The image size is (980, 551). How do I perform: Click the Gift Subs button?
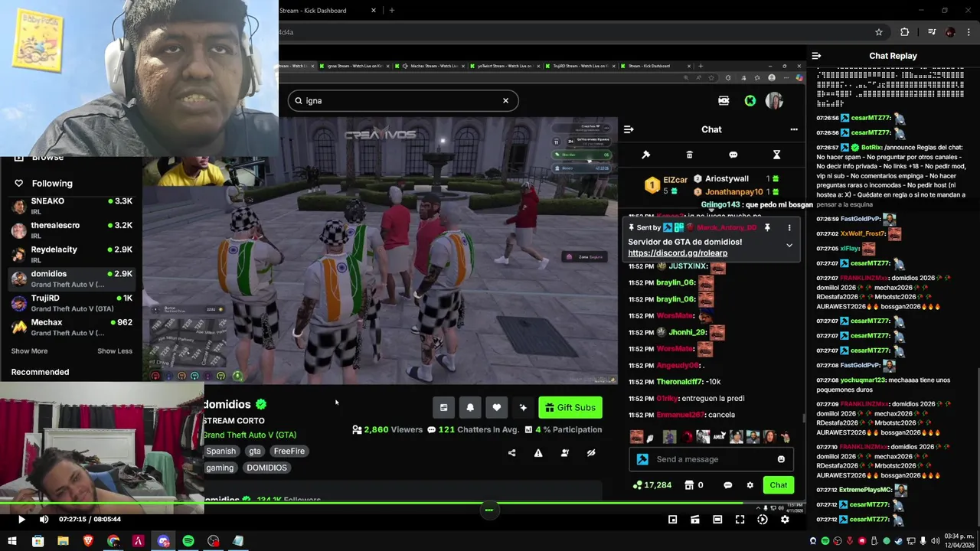click(x=570, y=408)
